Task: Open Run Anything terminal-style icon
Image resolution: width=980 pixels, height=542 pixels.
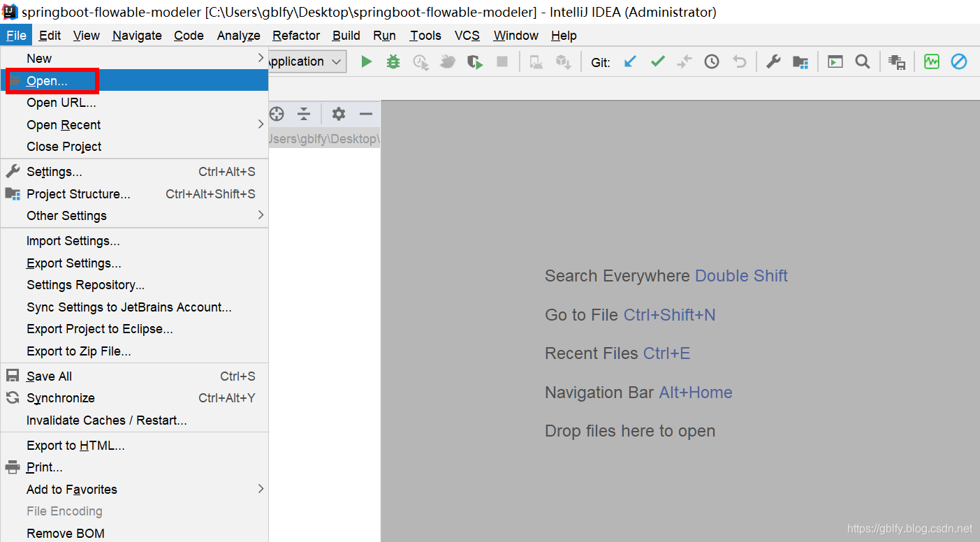Action: click(x=835, y=61)
